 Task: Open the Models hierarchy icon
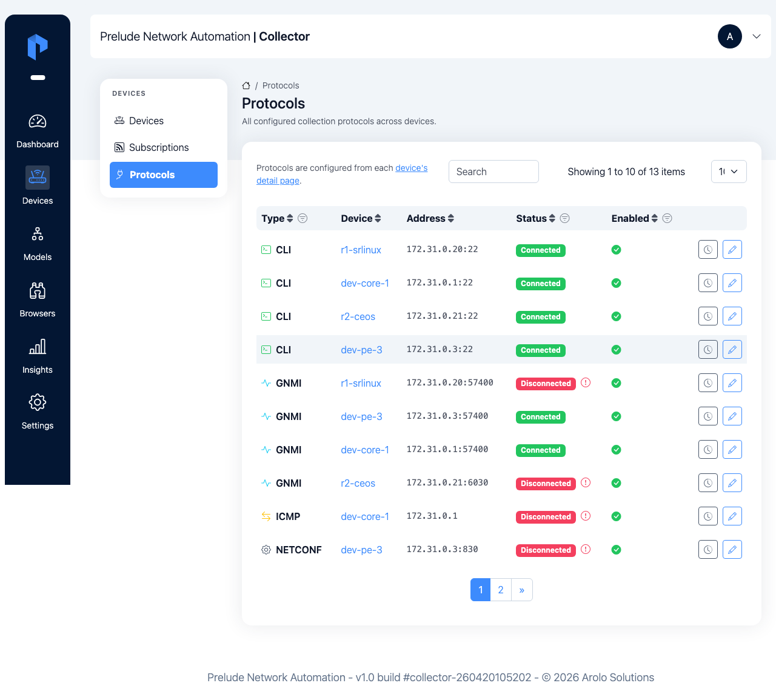pos(38,234)
